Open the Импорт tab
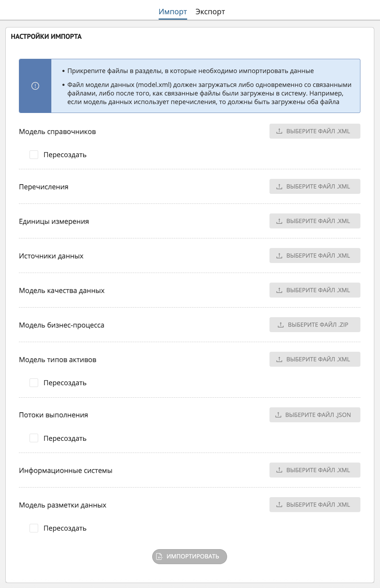380x588 pixels. (173, 11)
